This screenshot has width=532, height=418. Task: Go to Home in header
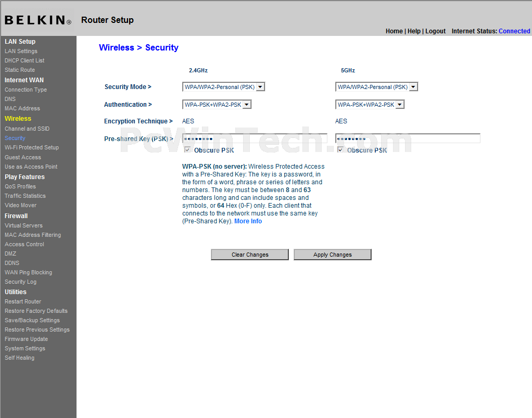(394, 31)
